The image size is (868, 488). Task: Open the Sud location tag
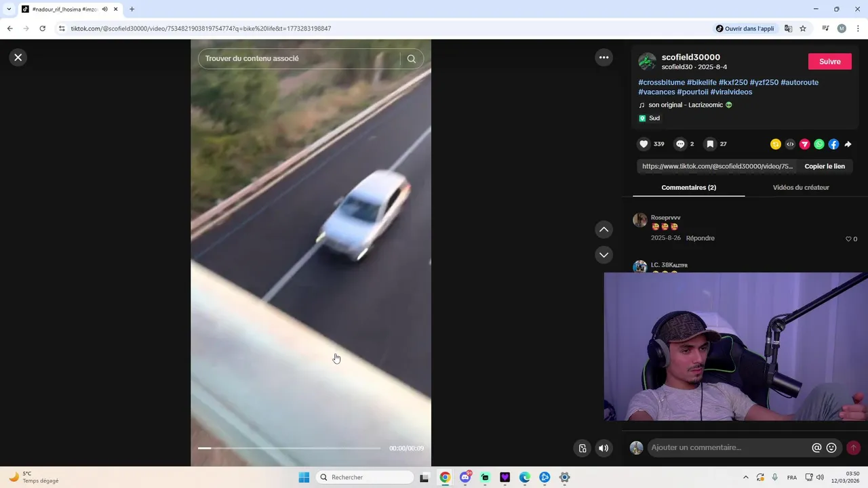pos(649,118)
